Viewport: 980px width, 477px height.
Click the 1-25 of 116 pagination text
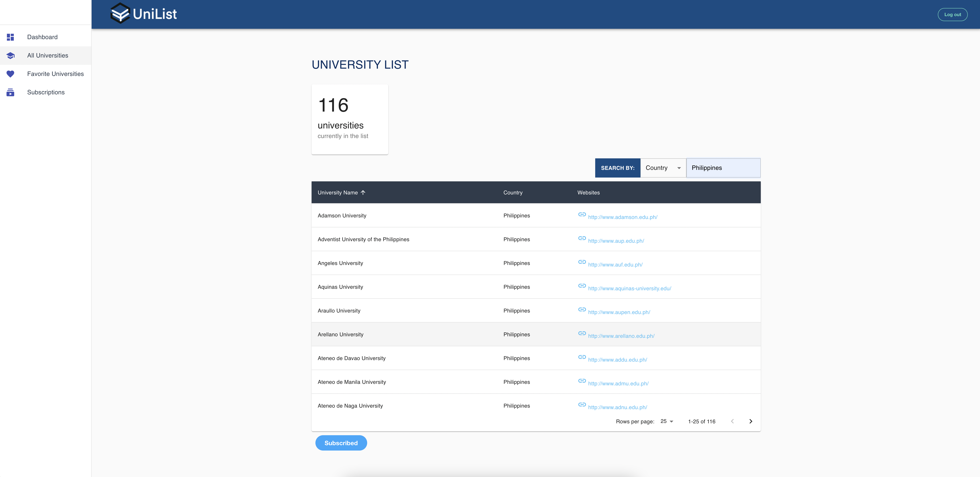click(702, 422)
